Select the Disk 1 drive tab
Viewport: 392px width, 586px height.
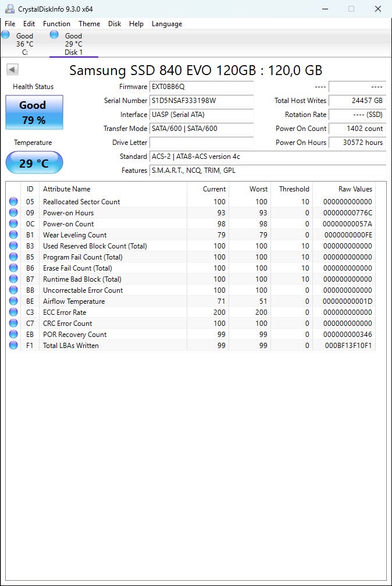pos(74,44)
